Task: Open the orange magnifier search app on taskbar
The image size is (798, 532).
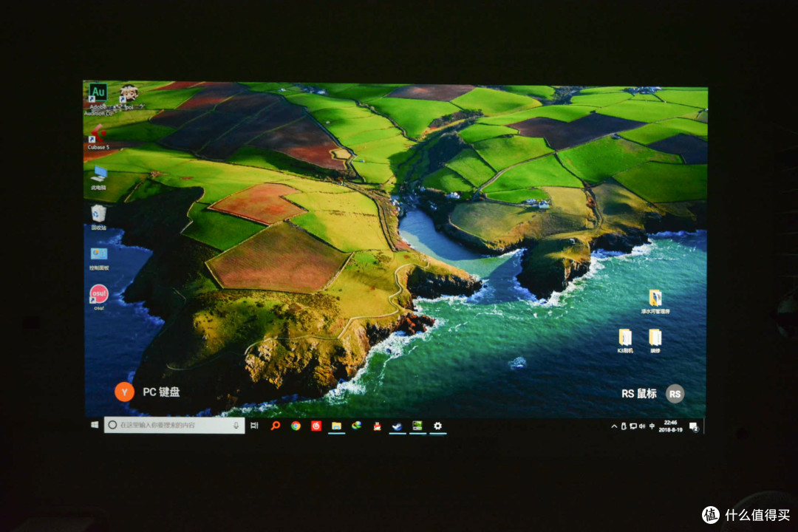Action: [x=276, y=425]
